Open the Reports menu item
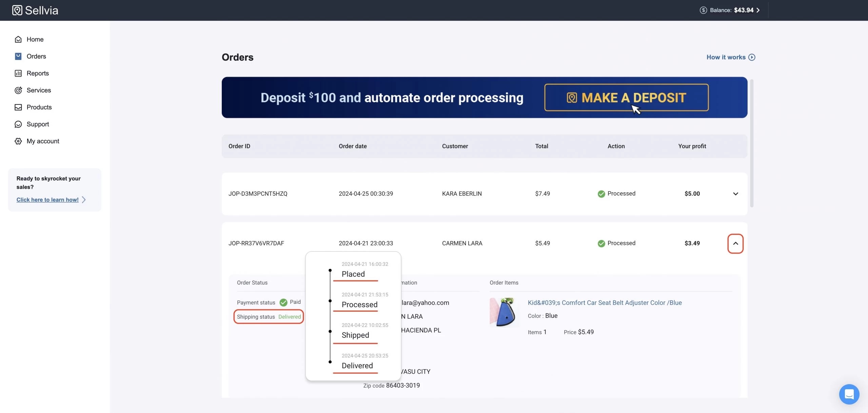 click(38, 73)
